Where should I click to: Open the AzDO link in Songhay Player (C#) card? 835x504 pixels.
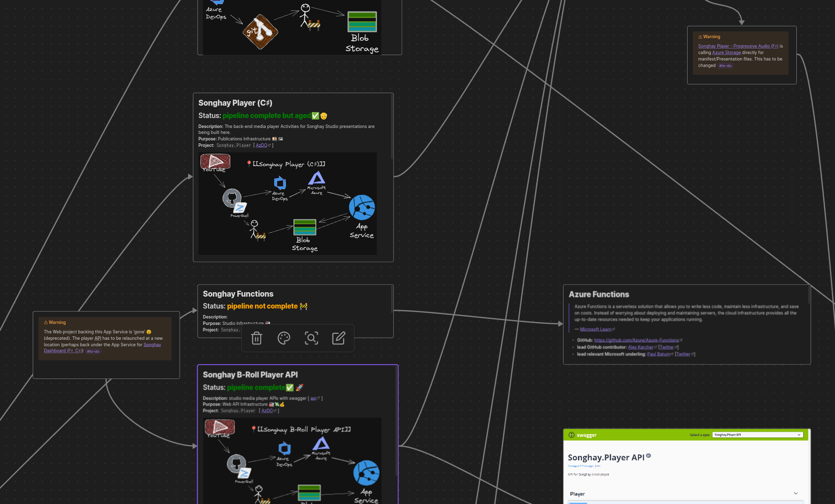pyautogui.click(x=262, y=145)
